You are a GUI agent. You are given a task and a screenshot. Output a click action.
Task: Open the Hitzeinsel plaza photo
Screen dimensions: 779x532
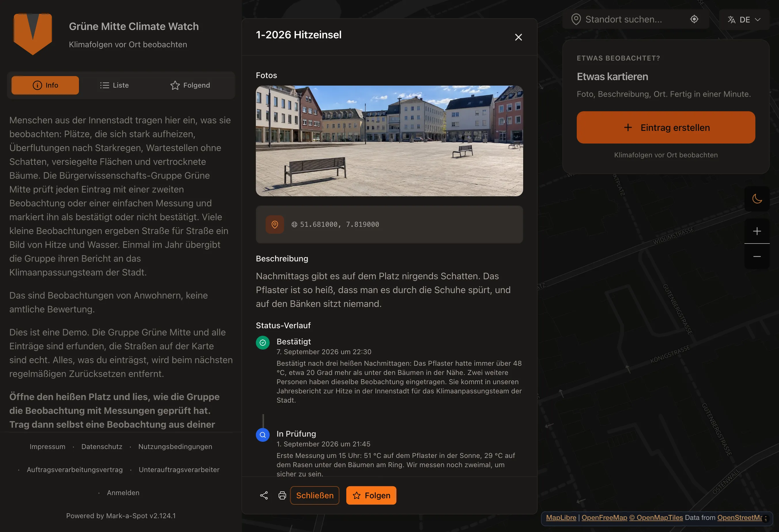pos(389,141)
